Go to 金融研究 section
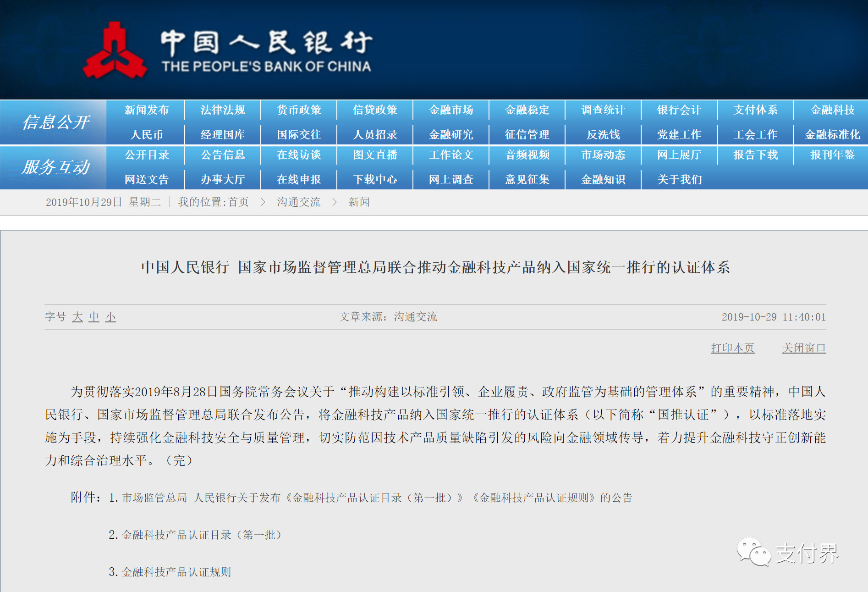 (451, 135)
